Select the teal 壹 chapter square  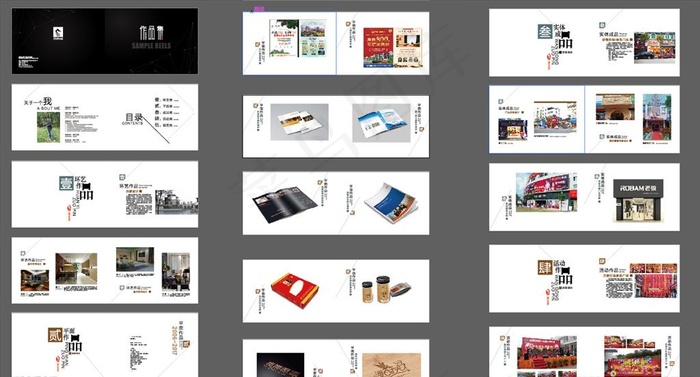[x=67, y=183]
